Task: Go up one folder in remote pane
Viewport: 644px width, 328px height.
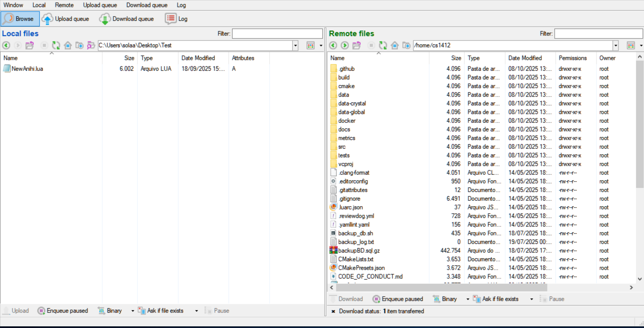Action: (356, 45)
